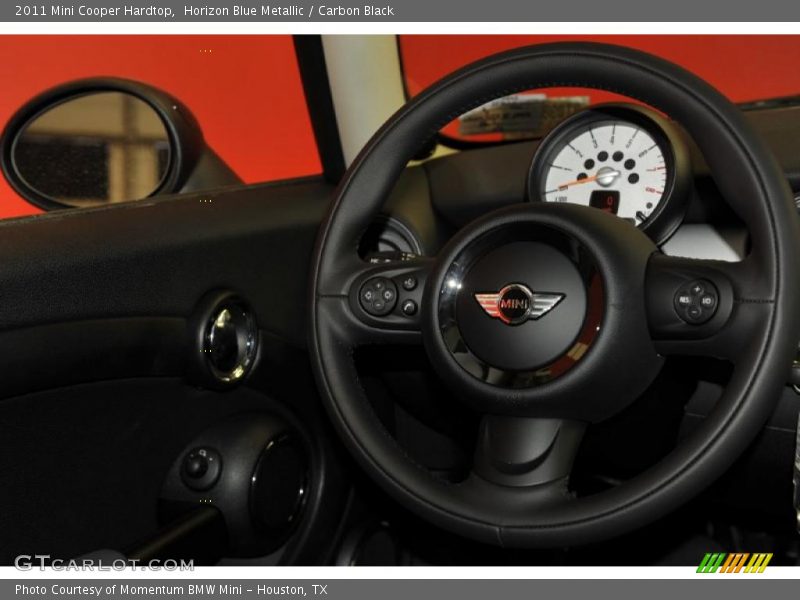
Task: Click the MINI wings emblem on the steering wheel
Action: click(514, 302)
